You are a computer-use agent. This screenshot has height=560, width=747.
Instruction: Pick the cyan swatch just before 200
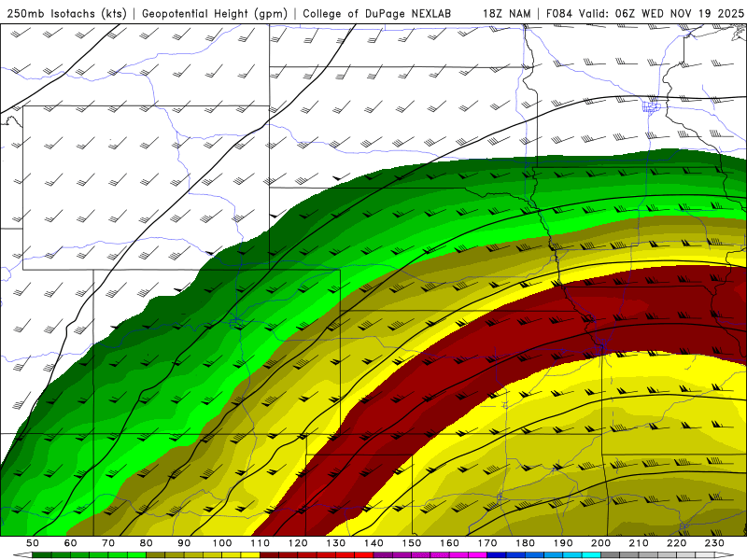591,554
